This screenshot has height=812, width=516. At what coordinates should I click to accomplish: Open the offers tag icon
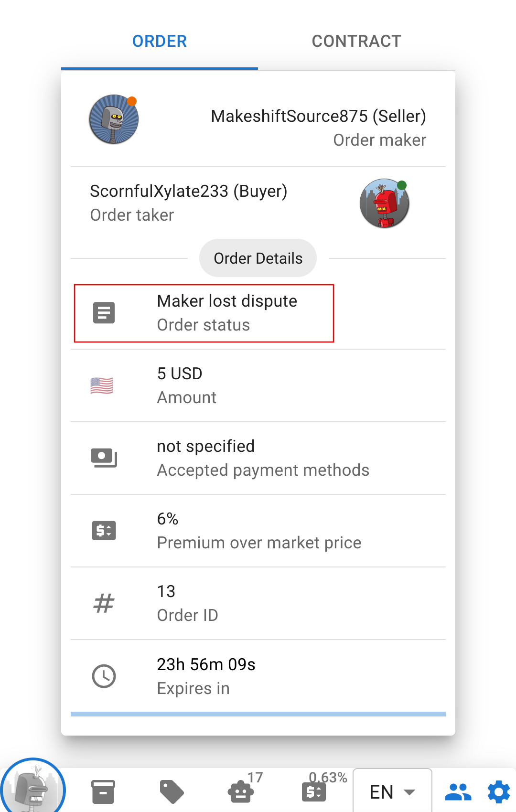coord(172,791)
